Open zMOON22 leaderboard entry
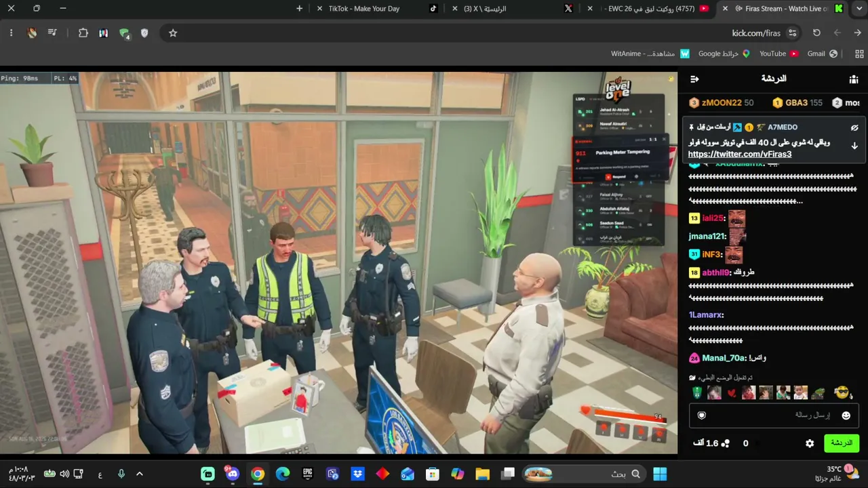Screen dimensions: 868x488 [721, 103]
